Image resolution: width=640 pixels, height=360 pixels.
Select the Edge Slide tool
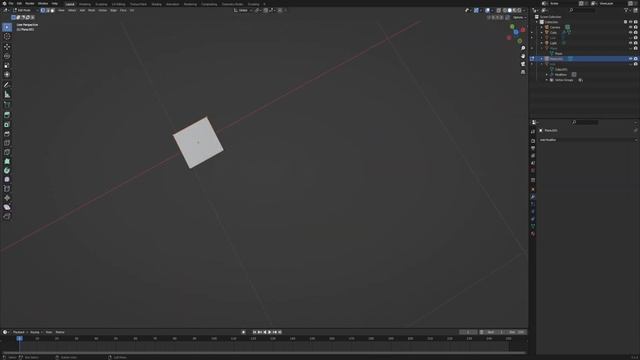tap(7, 189)
